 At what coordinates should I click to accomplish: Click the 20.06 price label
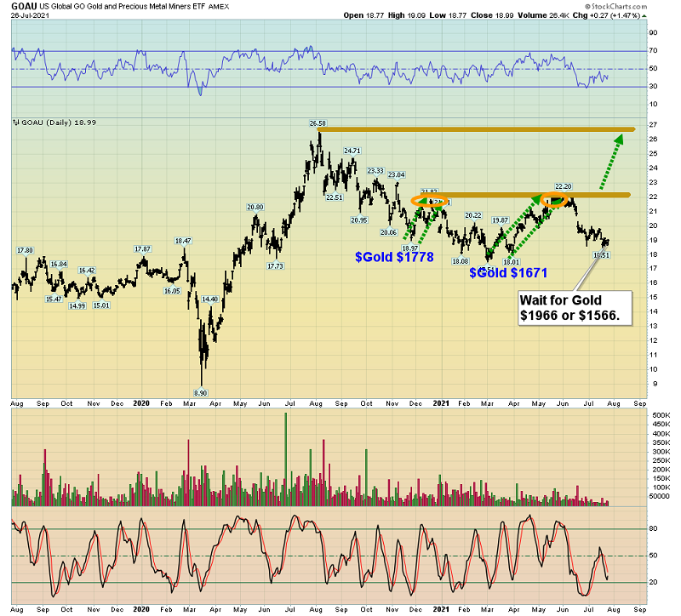pyautogui.click(x=389, y=232)
